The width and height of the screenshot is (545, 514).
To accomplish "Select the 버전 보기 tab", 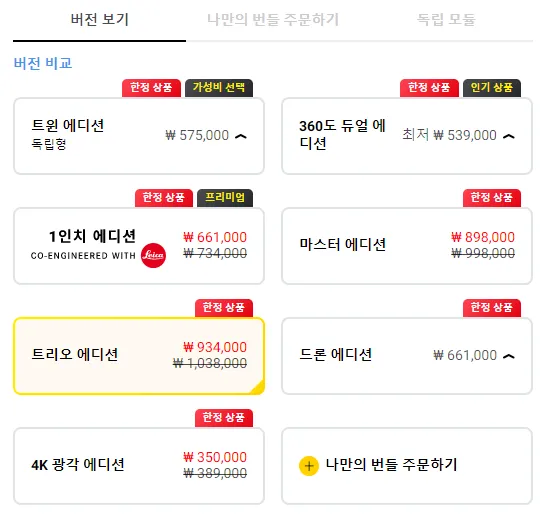I will [99, 20].
